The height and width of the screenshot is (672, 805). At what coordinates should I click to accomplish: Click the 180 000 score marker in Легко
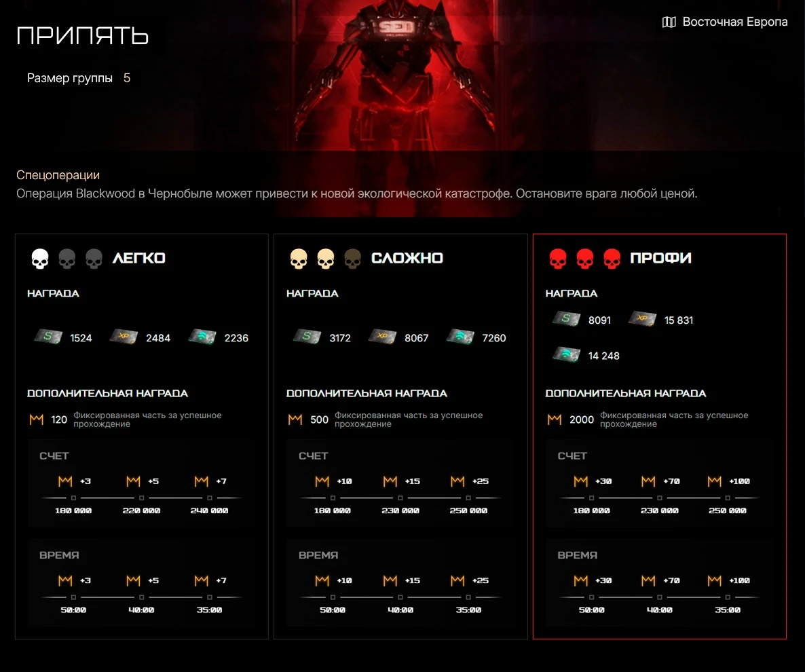(x=73, y=510)
